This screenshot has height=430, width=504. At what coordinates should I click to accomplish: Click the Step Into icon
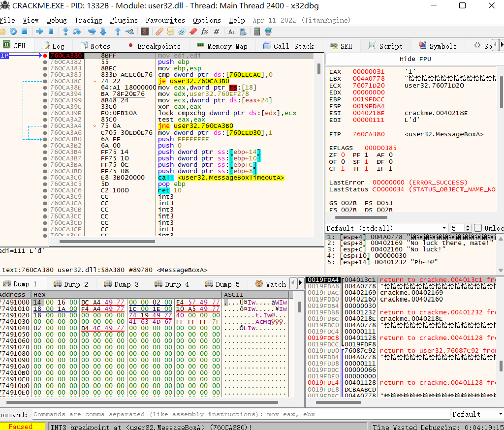pos(65,31)
